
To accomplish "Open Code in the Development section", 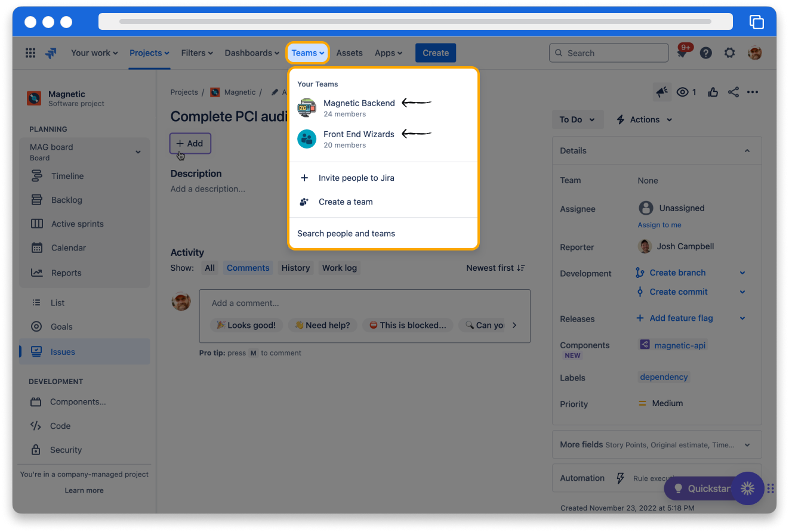I will tap(85, 426).
